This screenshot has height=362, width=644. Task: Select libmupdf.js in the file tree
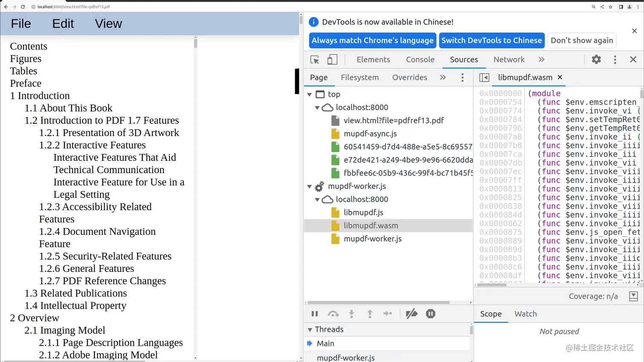(x=363, y=212)
